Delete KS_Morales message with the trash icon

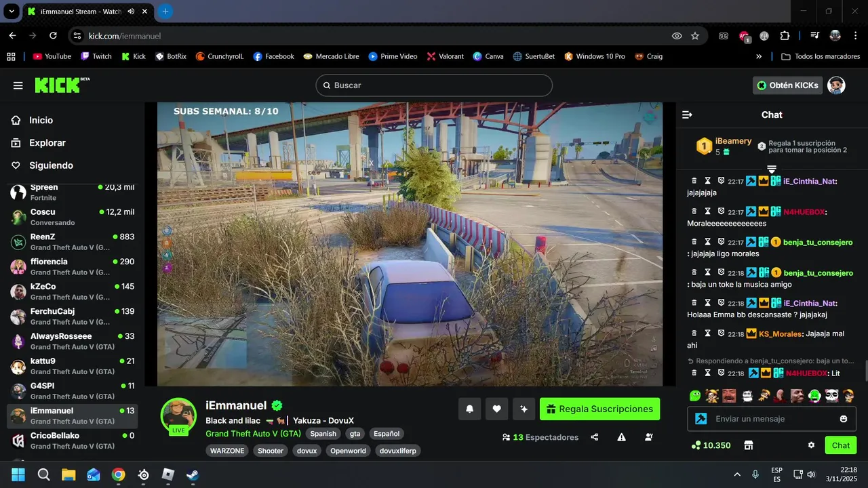(694, 333)
